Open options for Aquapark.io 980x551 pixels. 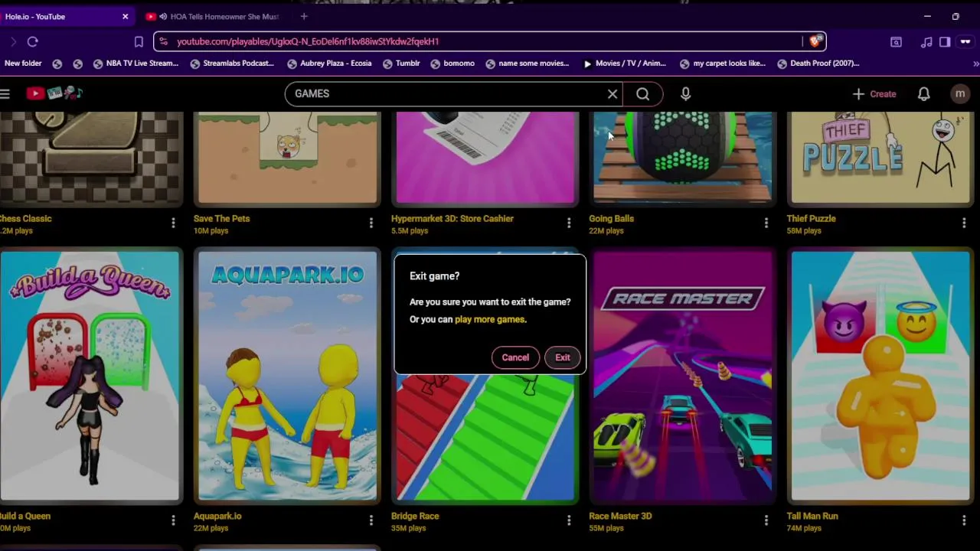[371, 520]
